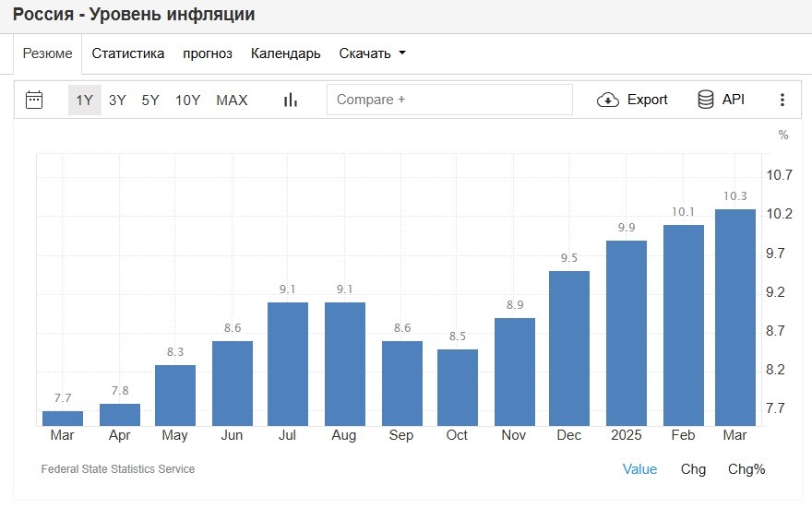Click the 10.7 y-axis label
Screen dimensions: 812x508
(x=780, y=175)
